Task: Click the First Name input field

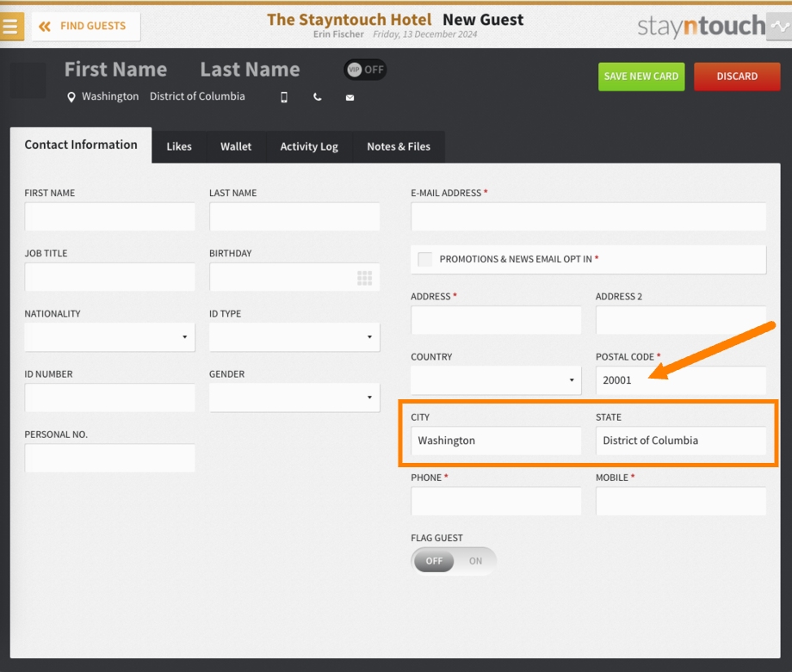Action: pos(109,217)
